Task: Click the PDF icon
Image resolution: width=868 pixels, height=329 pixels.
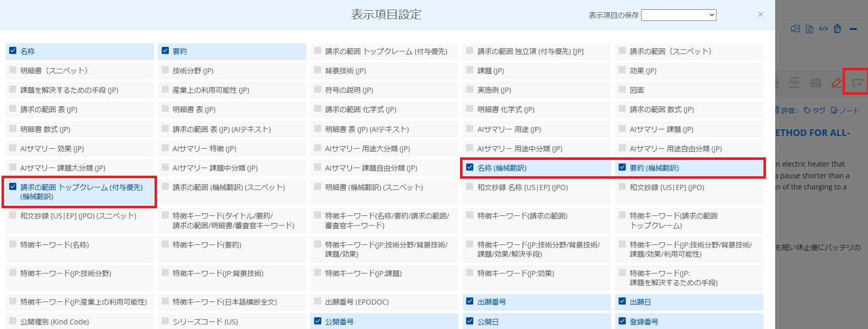Action: click(x=794, y=83)
